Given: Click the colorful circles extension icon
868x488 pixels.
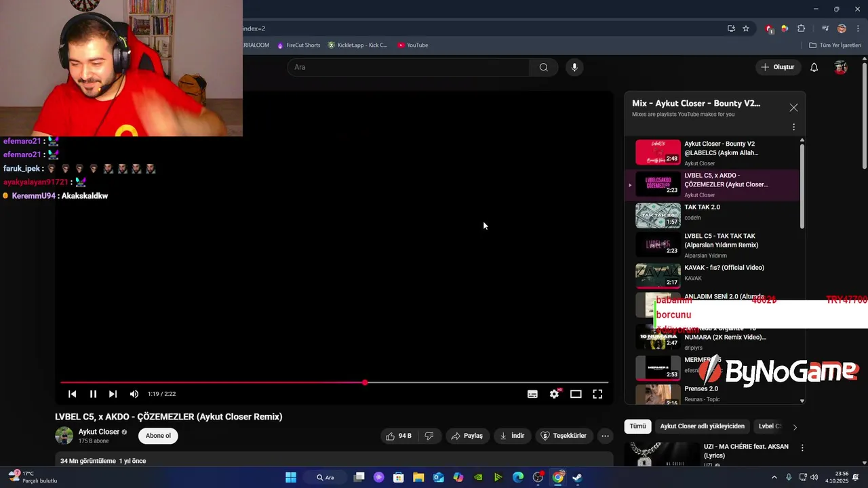Looking at the screenshot, I should 785,28.
